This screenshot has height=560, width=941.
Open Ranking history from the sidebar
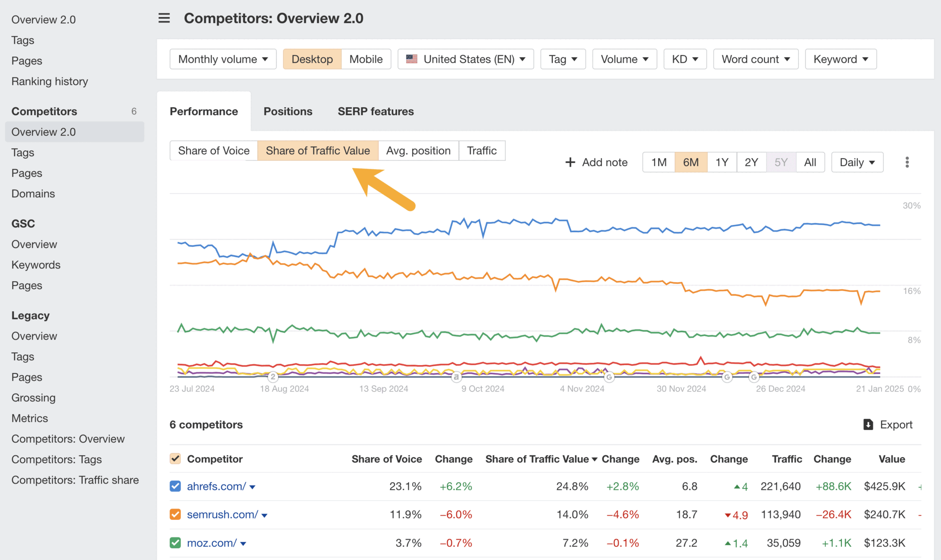(50, 81)
